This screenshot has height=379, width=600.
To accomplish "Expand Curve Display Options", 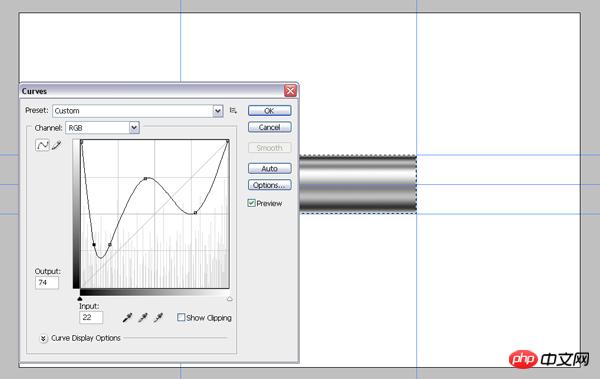I will [43, 338].
